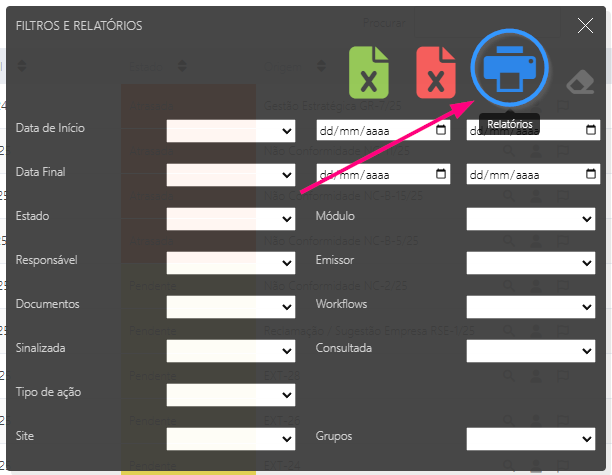The height and width of the screenshot is (475, 612).
Task: Close the Filtros e Relatórios dialog
Action: pos(585,26)
